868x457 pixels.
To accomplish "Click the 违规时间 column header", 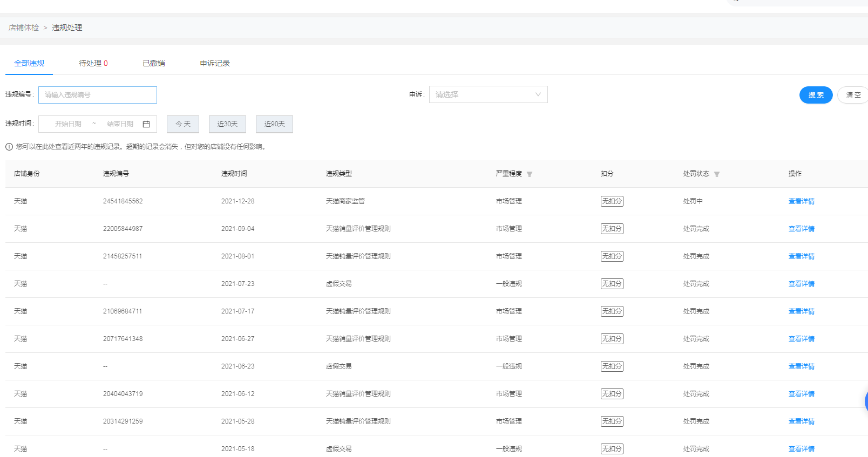I will pyautogui.click(x=234, y=174).
